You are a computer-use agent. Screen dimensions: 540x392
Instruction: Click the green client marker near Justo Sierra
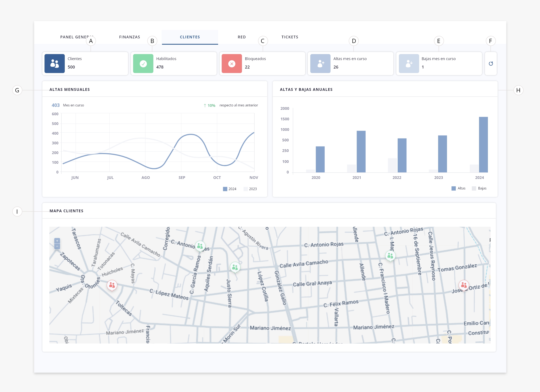[235, 267]
